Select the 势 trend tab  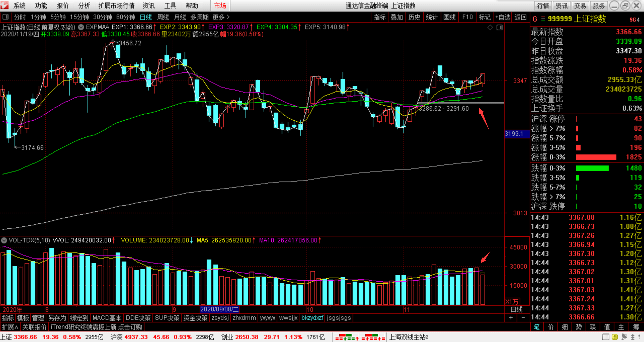click(579, 327)
